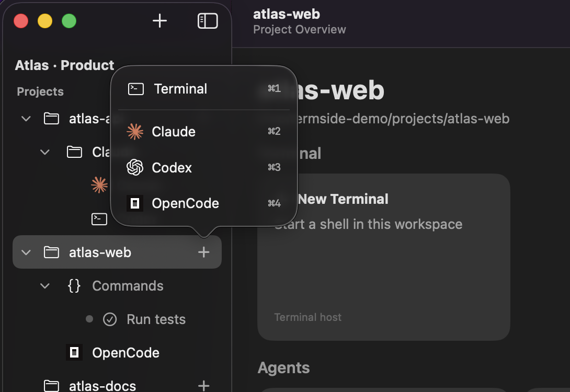Click the plus button on atlas-docs row
570x392 pixels.
[x=203, y=385]
